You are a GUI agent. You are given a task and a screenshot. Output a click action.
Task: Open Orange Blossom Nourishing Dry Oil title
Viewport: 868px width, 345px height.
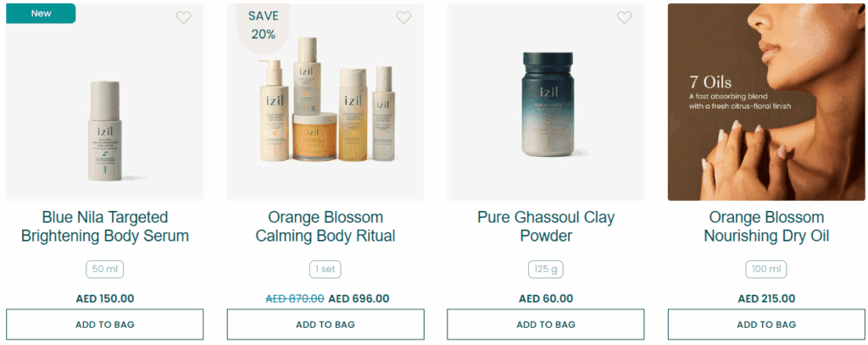[766, 226]
